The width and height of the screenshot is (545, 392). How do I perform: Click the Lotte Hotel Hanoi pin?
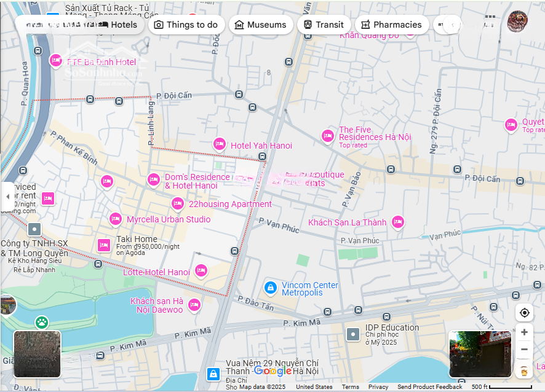[x=201, y=271]
